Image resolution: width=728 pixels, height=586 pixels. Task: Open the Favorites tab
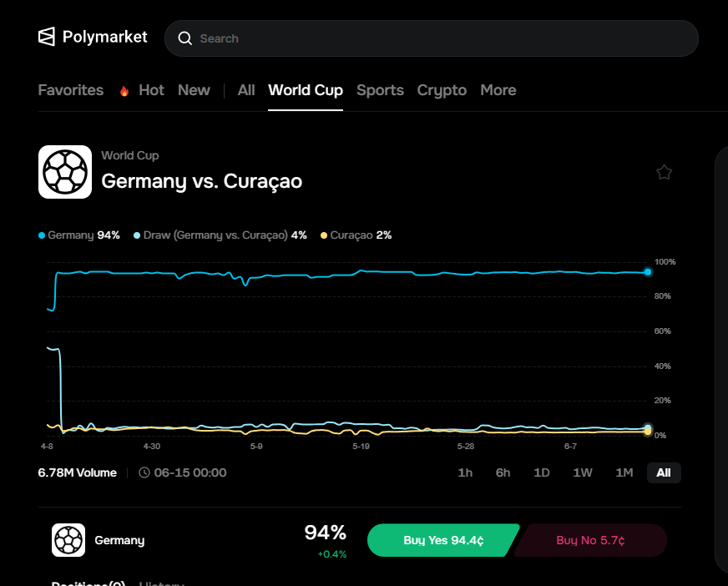tap(71, 90)
